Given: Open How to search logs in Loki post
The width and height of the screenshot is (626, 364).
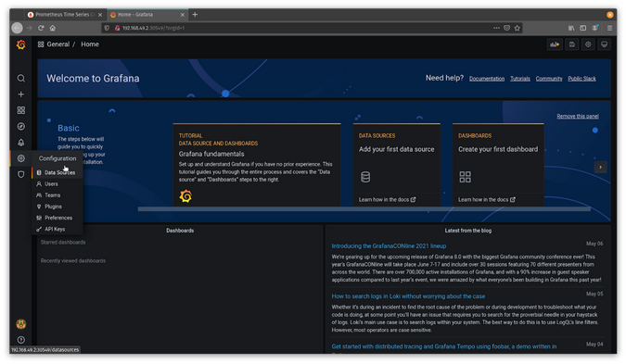Looking at the screenshot, I should (x=408, y=296).
